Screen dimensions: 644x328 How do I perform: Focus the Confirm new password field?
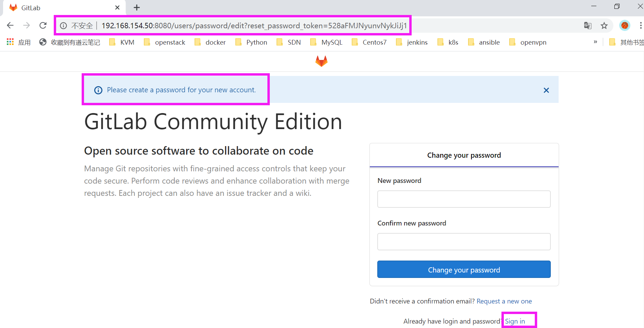point(464,241)
